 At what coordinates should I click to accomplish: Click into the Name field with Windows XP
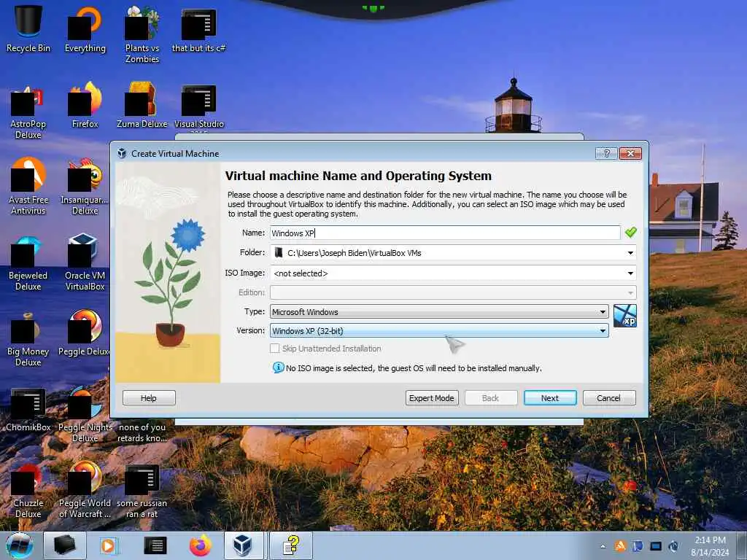pos(445,233)
